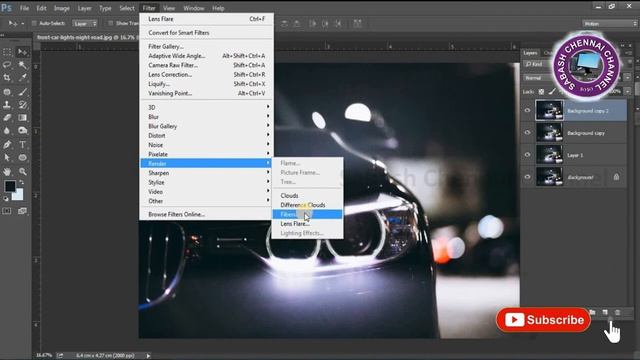640x360 pixels.
Task: Choose Lens Flare in Render submenu
Action: point(307,224)
